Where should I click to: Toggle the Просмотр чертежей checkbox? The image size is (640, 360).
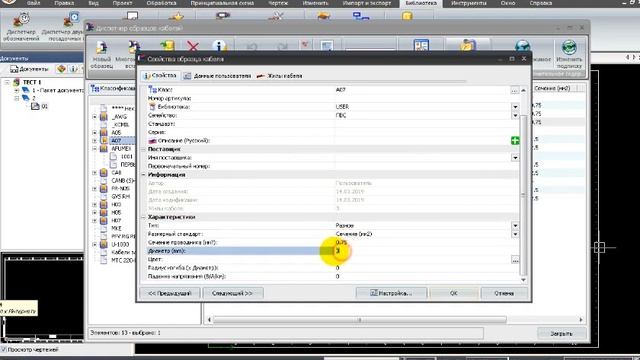(4, 349)
